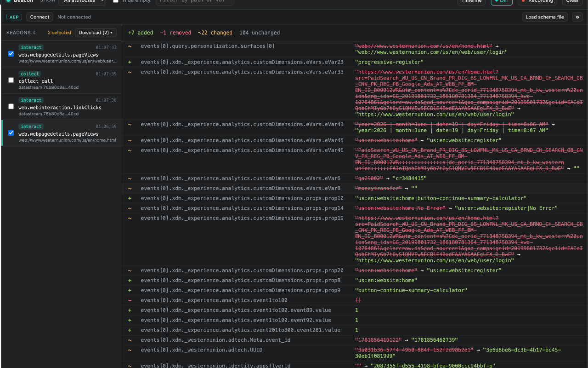Click the green 'collect' tag
The width and height of the screenshot is (588, 368).
click(30, 74)
